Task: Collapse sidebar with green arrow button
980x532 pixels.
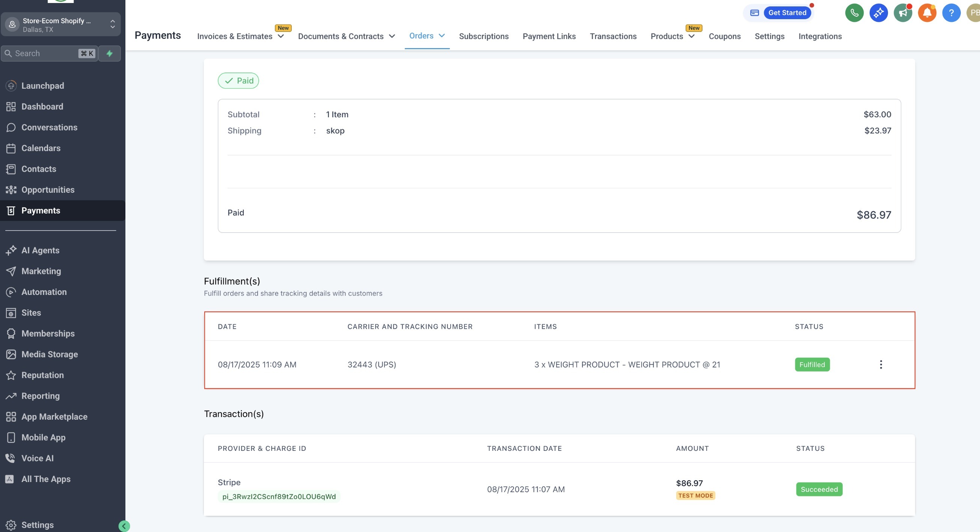Action: [x=124, y=526]
